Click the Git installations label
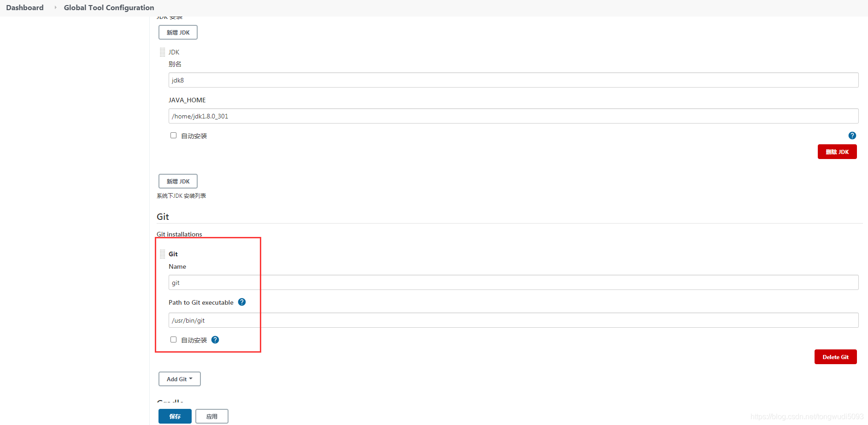868x425 pixels. coord(179,234)
